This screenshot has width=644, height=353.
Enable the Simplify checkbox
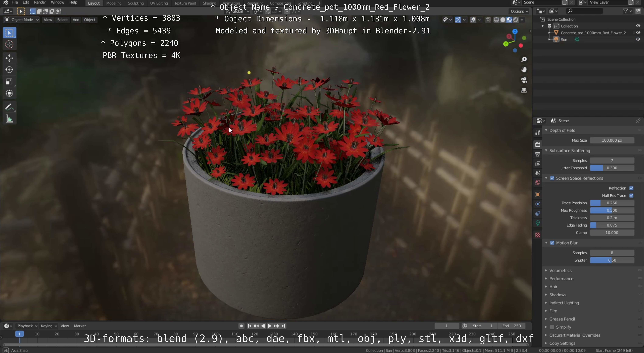point(552,327)
